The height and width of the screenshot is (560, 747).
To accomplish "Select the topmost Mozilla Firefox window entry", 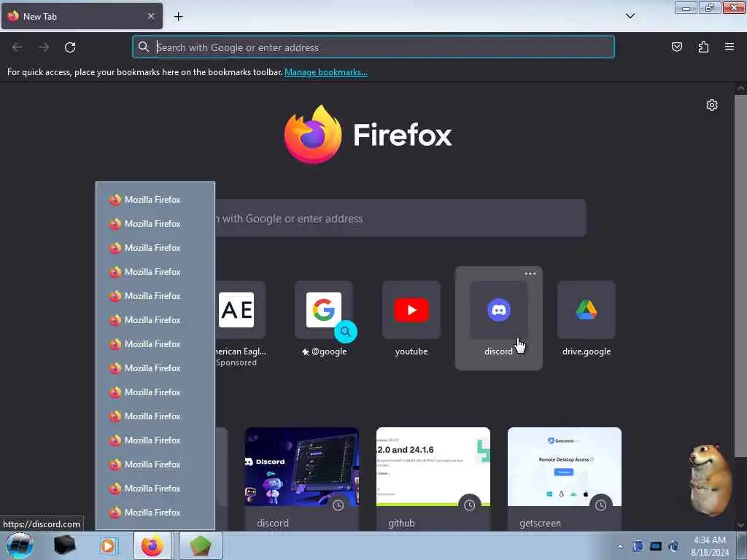I will (x=155, y=200).
